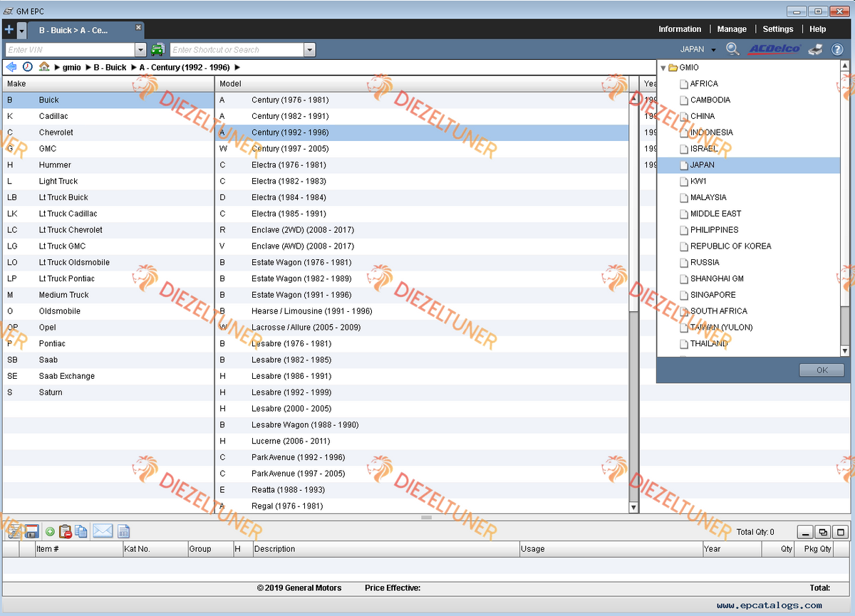This screenshot has height=616, width=855.
Task: Select AFRICA in the region tree
Action: tap(704, 84)
